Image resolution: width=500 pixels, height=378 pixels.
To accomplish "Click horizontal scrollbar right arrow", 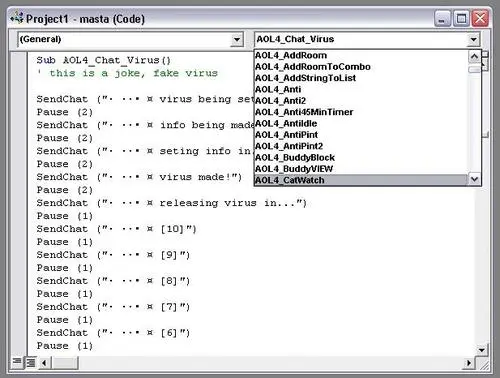I will [469, 363].
